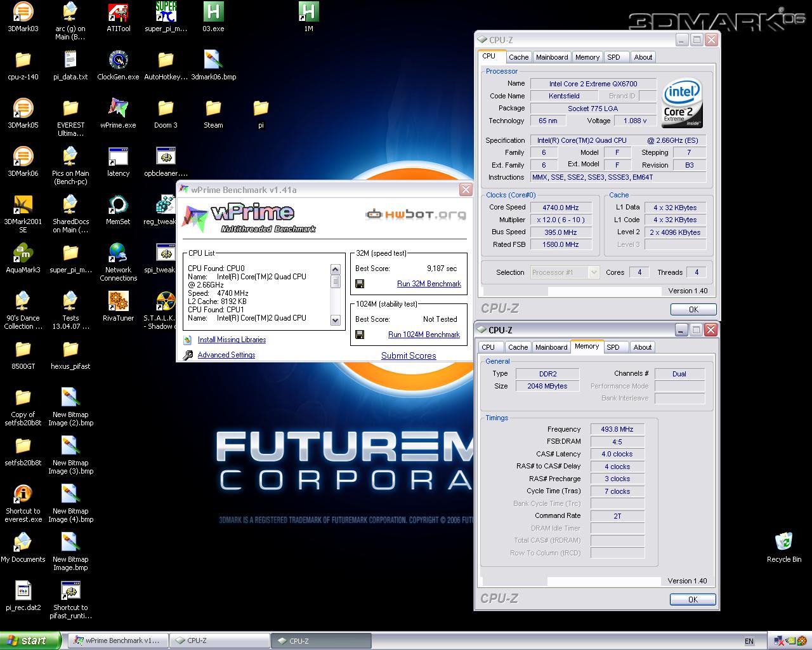Click the Memory Frequency value 493.8 MHz
The height and width of the screenshot is (650, 812).
coord(617,429)
